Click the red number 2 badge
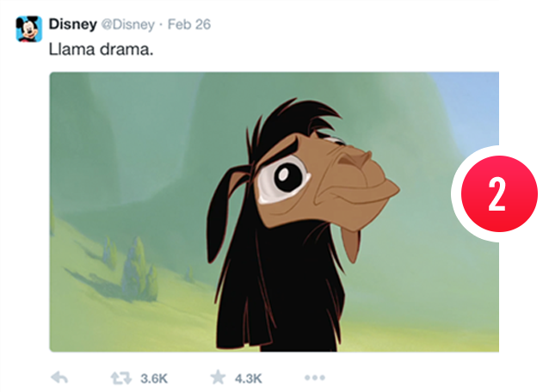The image size is (549, 392). pyautogui.click(x=499, y=193)
